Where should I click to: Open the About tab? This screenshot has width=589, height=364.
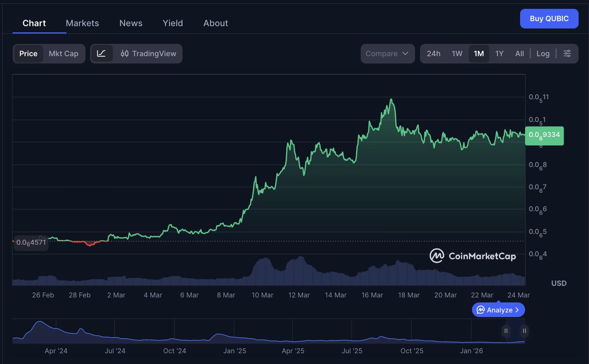[x=216, y=23]
